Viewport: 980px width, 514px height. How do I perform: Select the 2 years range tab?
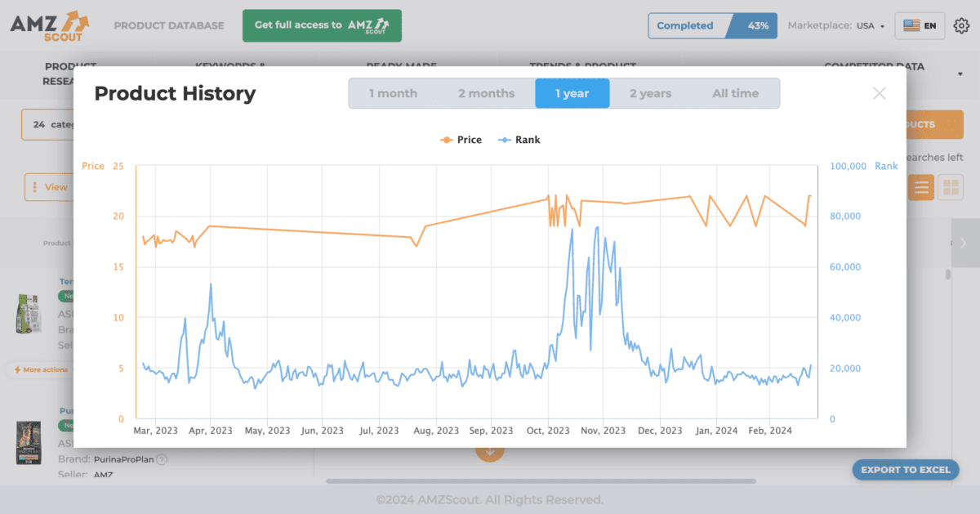tap(650, 93)
